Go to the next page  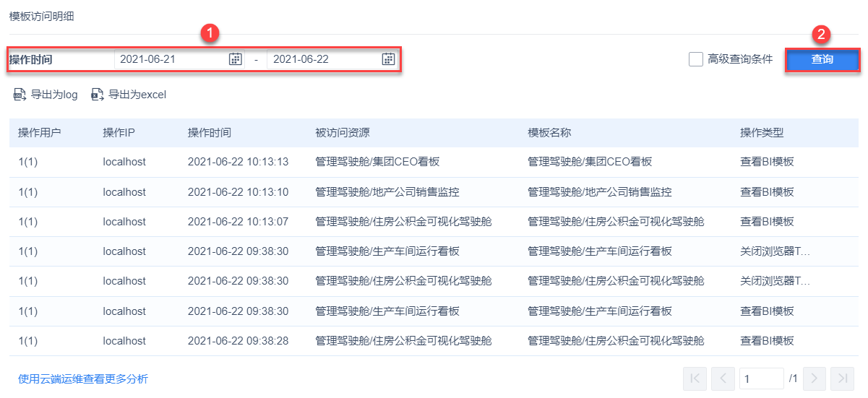click(x=814, y=378)
